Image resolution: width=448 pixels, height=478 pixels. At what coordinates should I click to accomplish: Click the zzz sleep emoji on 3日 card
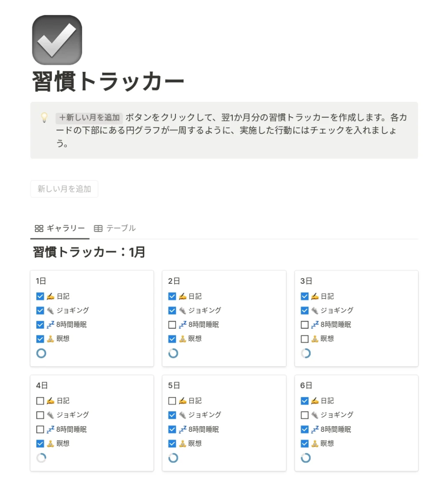click(315, 324)
